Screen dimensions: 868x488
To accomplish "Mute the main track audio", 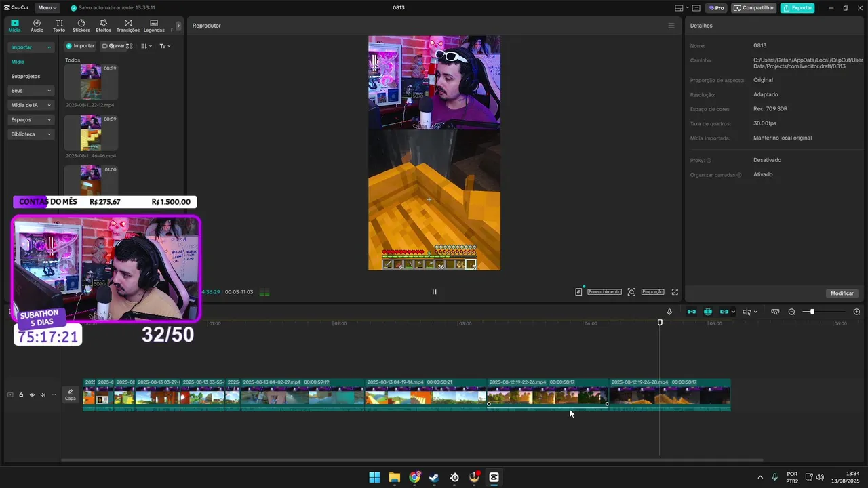I will pyautogui.click(x=43, y=394).
